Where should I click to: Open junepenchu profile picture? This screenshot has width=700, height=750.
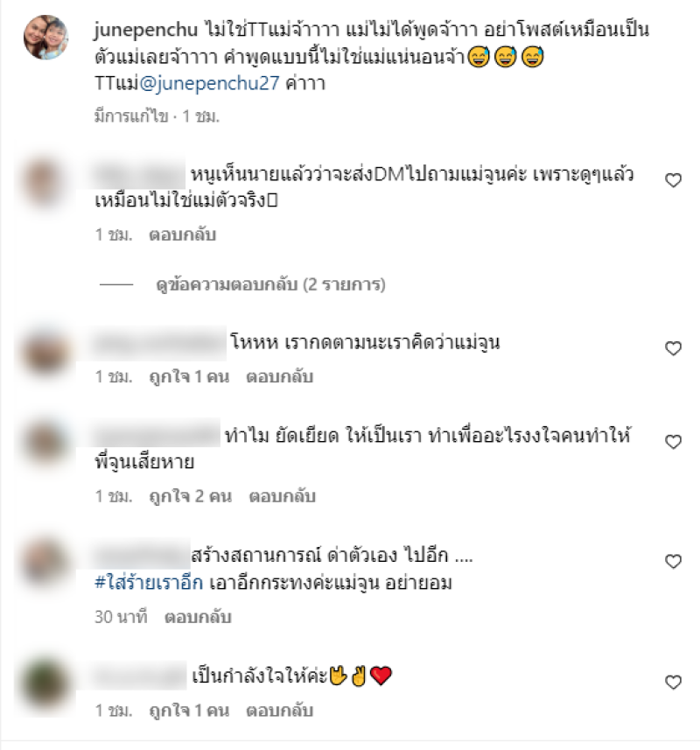point(45,38)
